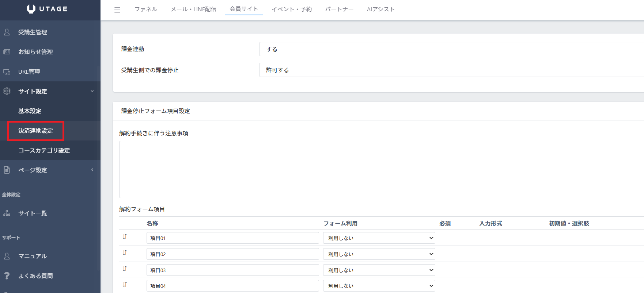This screenshot has width=644, height=293.
Task: Open the フォーム利用 dropdown for 項目01
Action: click(379, 238)
